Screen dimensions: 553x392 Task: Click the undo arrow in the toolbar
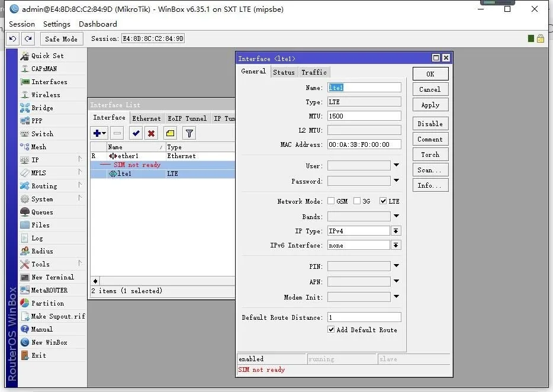(12, 39)
